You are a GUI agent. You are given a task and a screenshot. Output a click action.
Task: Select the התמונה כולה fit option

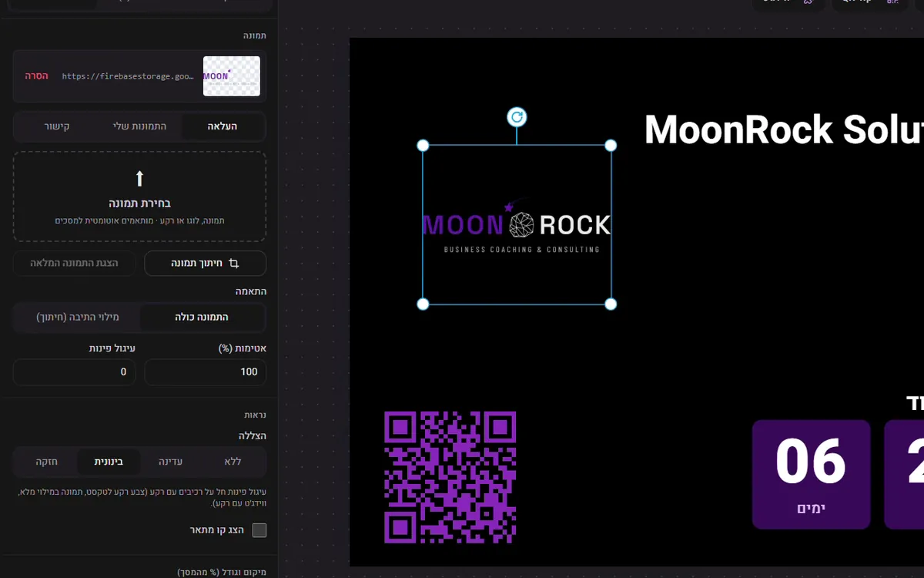203,317
